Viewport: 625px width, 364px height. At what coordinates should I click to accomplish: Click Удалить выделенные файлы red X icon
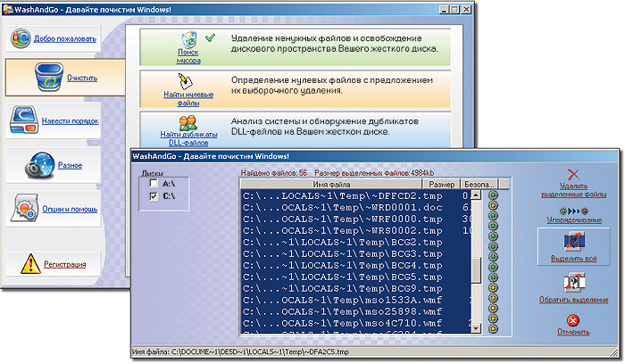[574, 177]
